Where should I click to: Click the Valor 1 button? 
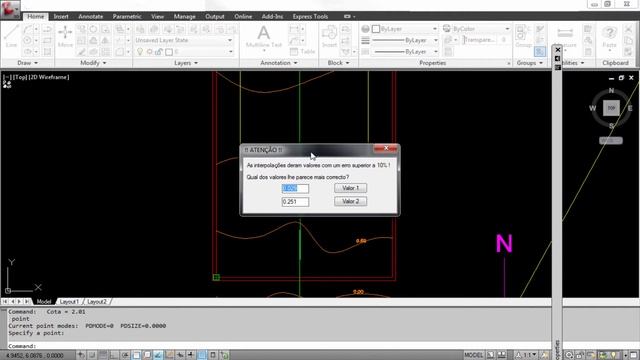point(350,188)
